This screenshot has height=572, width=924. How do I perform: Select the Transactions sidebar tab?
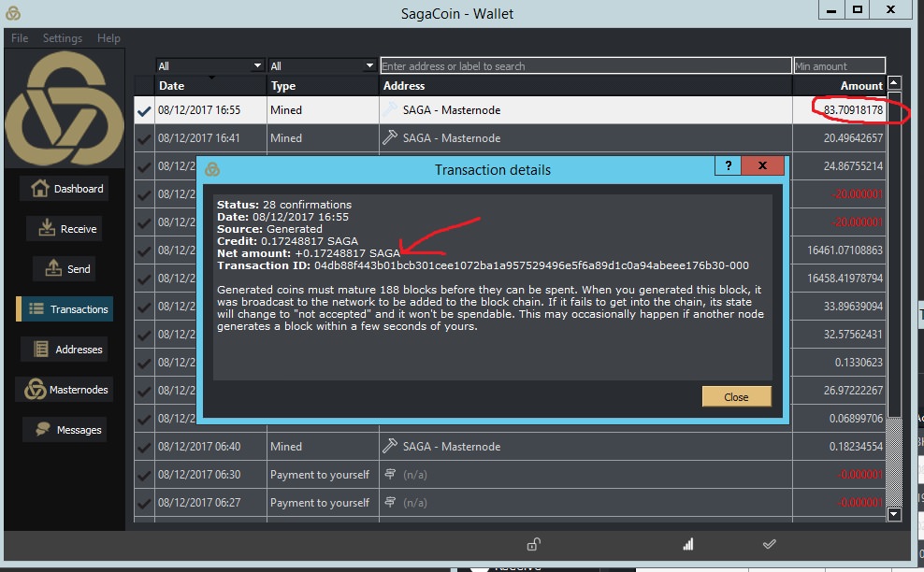tap(65, 308)
